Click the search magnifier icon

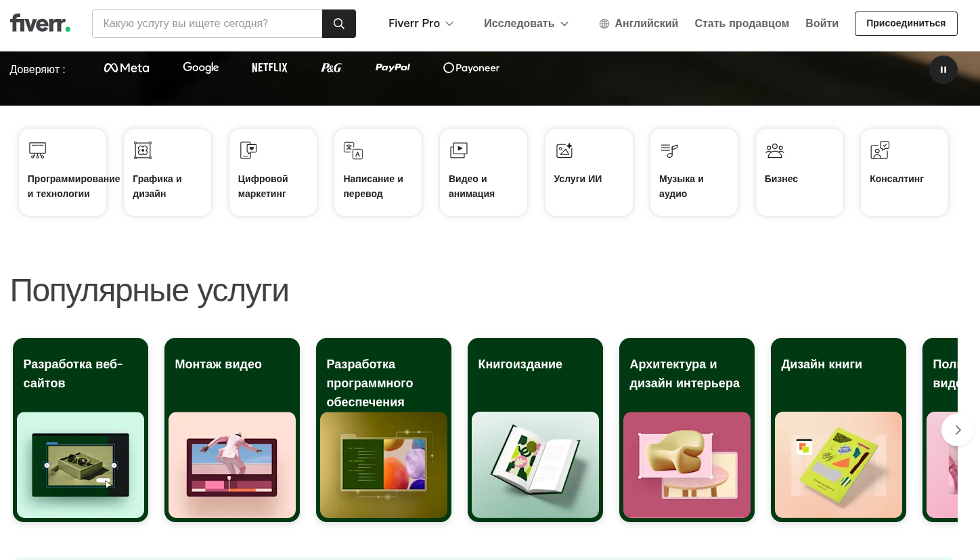coord(338,23)
